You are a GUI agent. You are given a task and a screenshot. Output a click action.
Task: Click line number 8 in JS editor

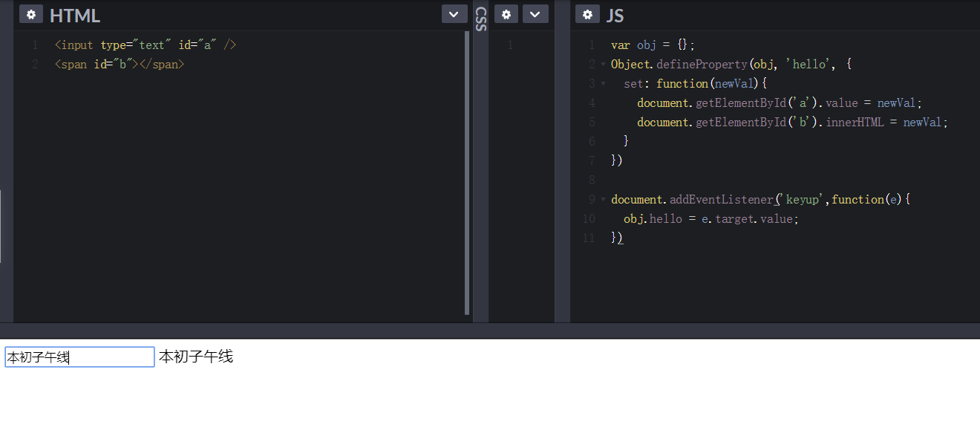592,181
